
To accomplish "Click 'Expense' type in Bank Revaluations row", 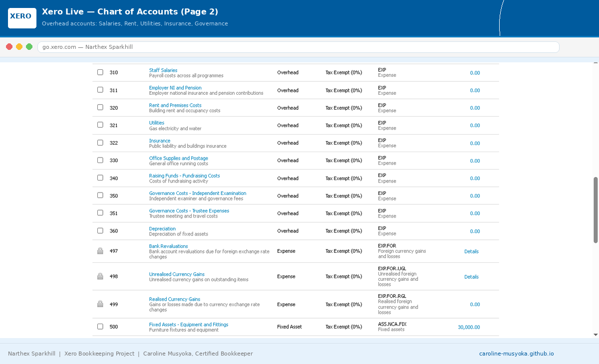I will [286, 251].
